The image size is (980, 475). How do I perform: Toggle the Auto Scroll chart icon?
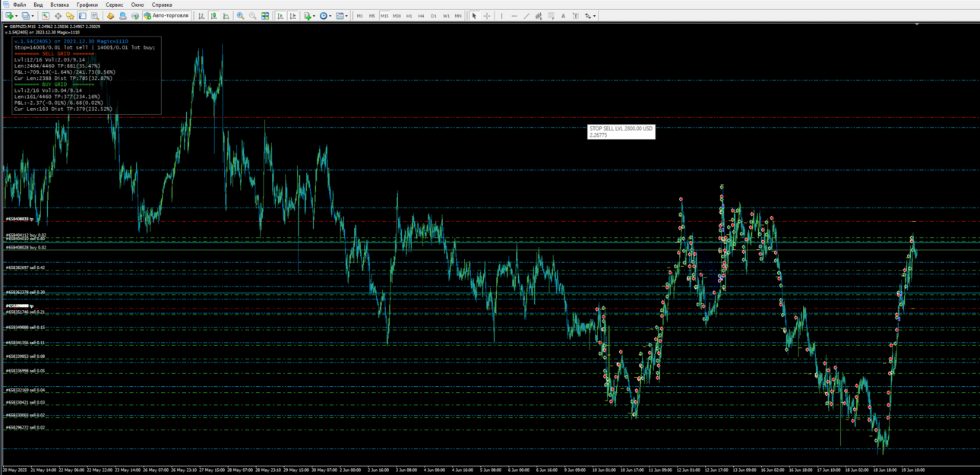[x=280, y=15]
